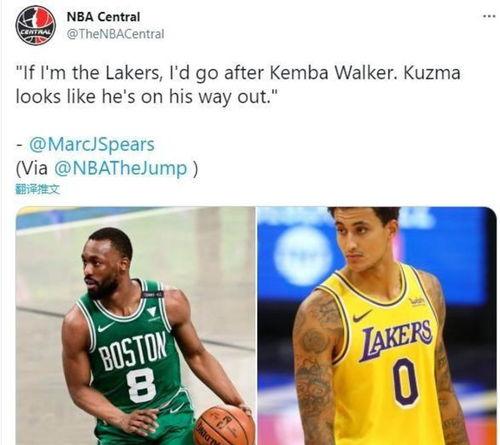Open the tweet's three-dot more options menu
500x445 pixels.
489,16
